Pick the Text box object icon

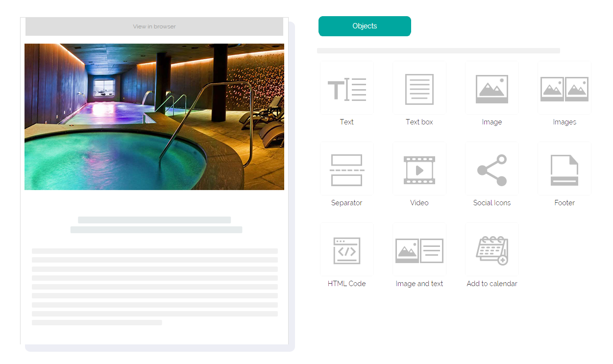[x=419, y=89]
